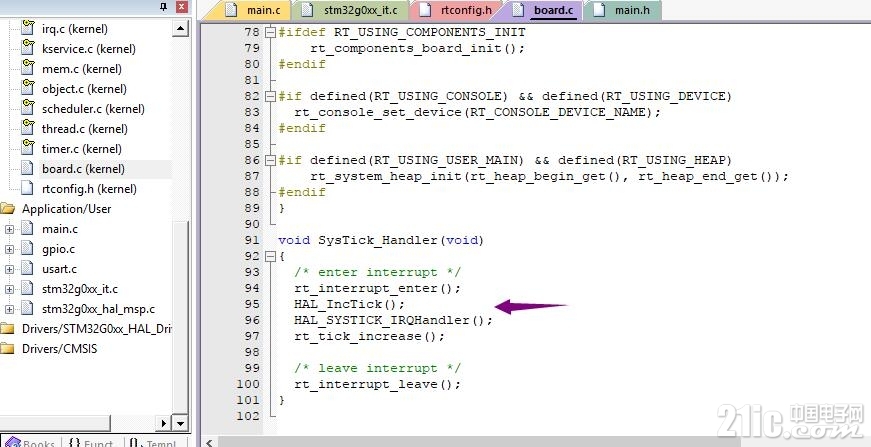Screen dimensions: 871x447
Task: Click line number 91 in gutter
Action: [x=252, y=240]
